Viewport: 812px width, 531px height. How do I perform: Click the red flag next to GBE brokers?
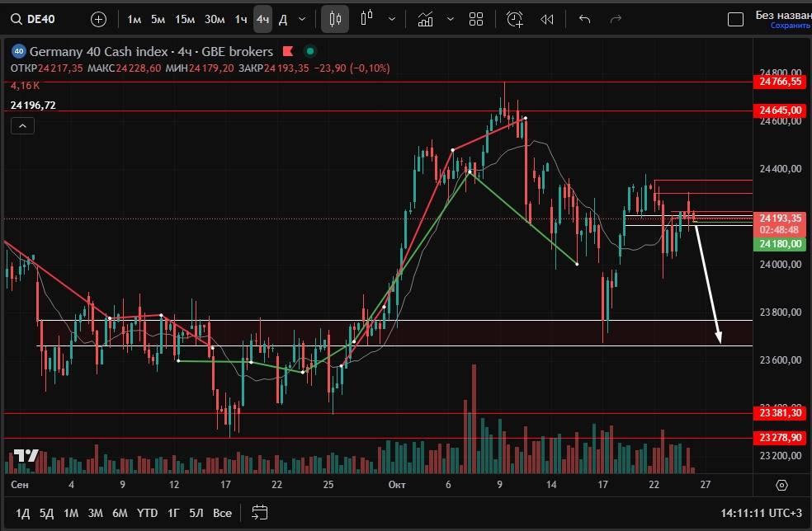coord(289,51)
